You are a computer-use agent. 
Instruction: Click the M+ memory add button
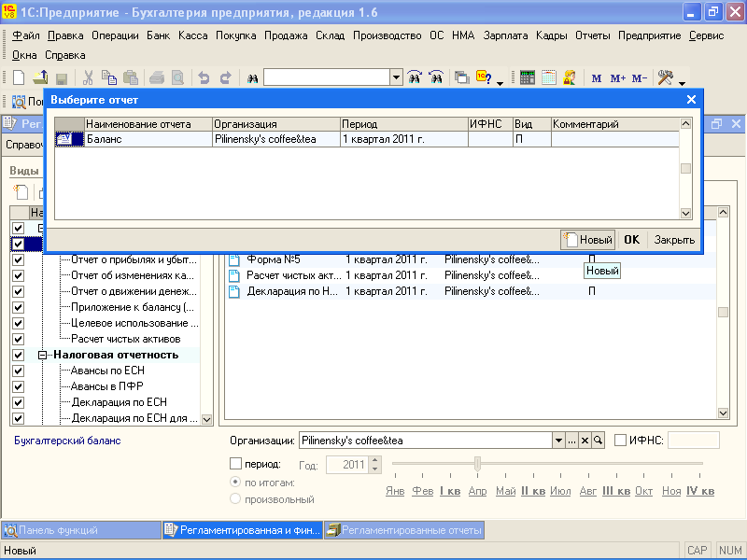coord(618,78)
